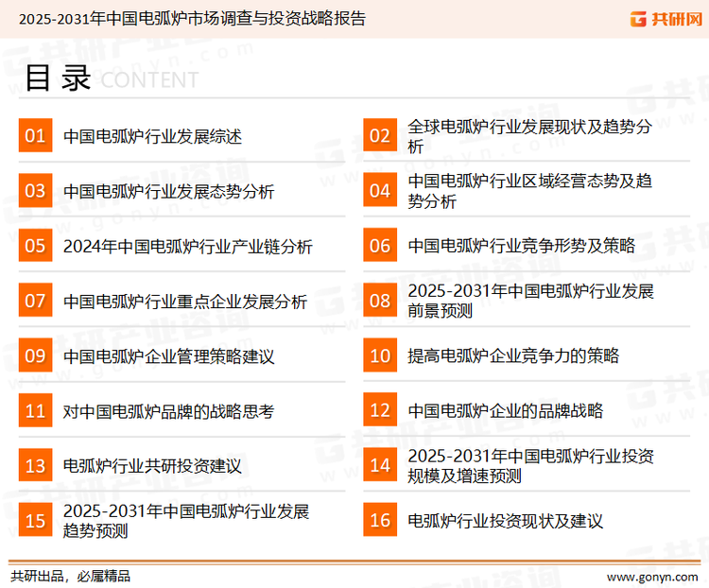
Task: Select chapter 中国电弧炉行业发展综述
Action: 152,136
